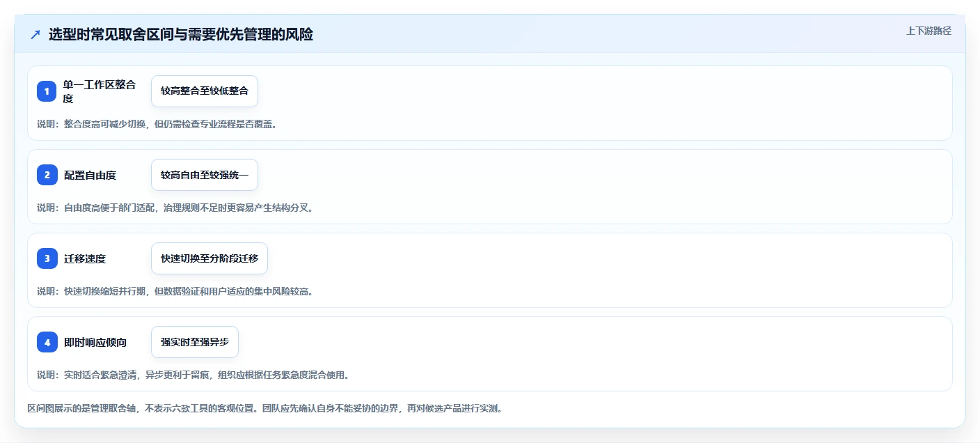
Task: Click the number 4 badge for 即时响应倾向
Action: pos(47,342)
